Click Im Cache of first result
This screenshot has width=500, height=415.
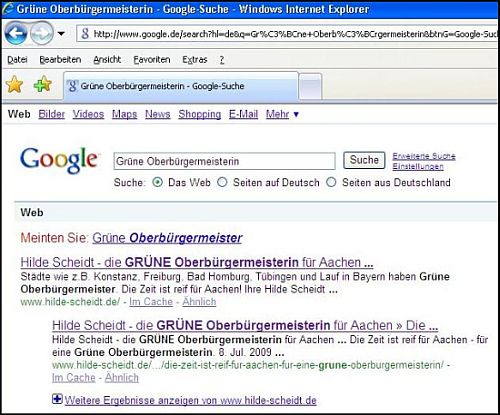151,302
